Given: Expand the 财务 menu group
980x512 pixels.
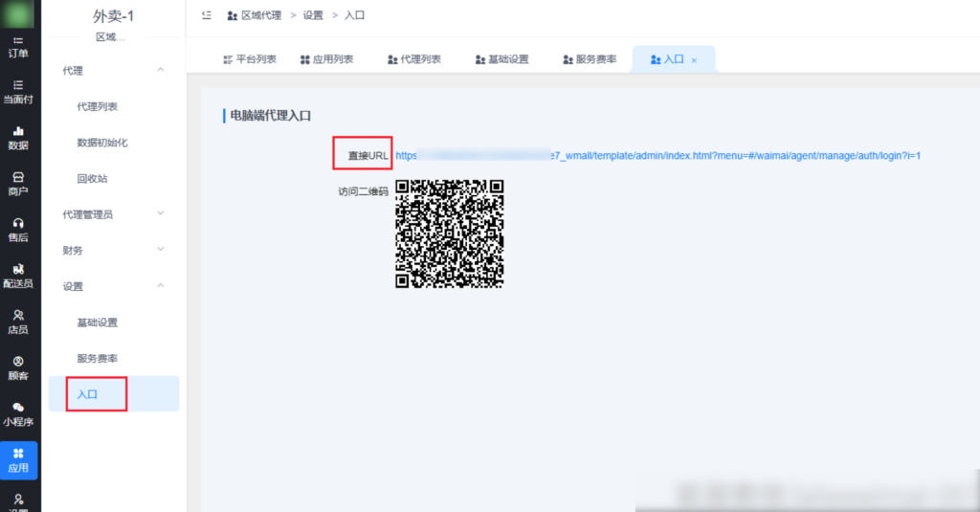Looking at the screenshot, I should click(114, 251).
